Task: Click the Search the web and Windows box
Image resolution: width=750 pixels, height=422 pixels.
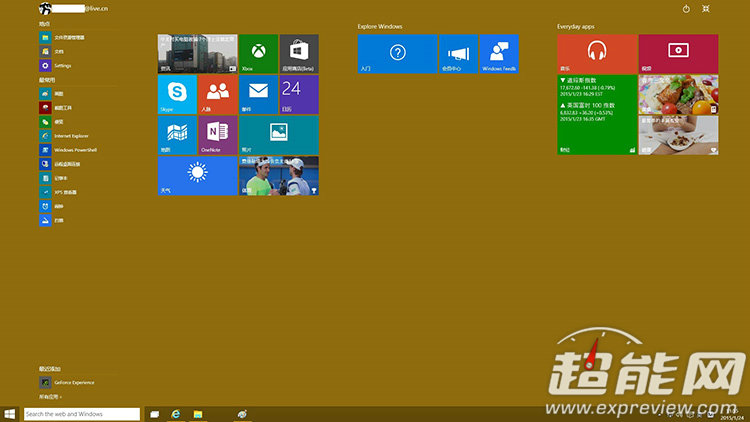Action: (81, 414)
